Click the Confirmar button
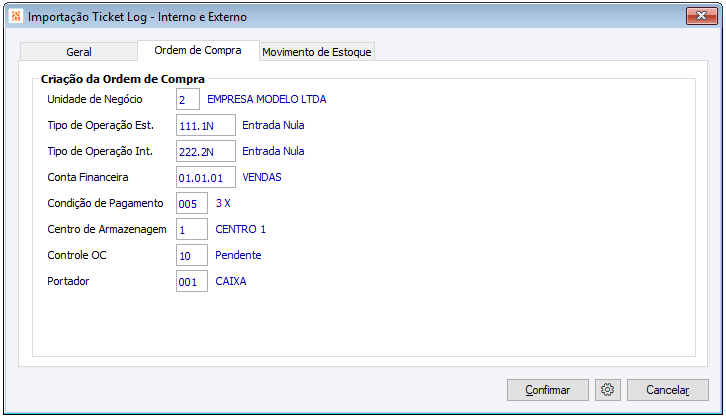726x418 pixels. [x=548, y=390]
